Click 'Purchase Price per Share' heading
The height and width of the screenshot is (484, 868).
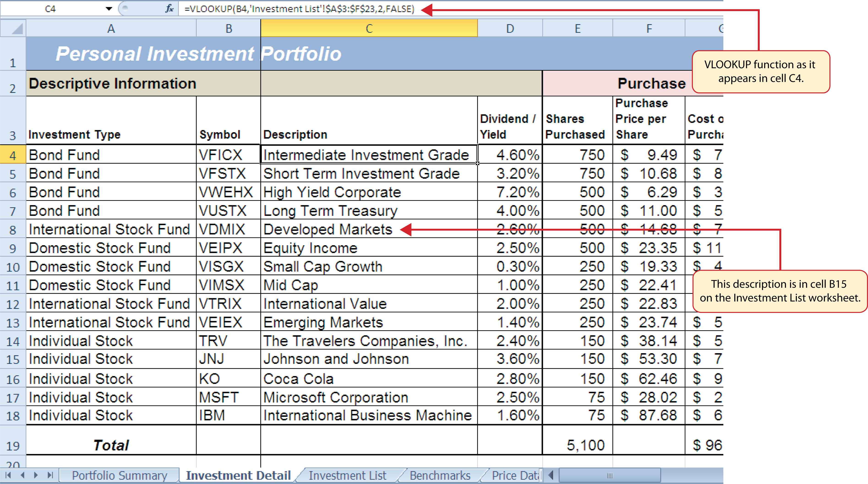pos(649,121)
